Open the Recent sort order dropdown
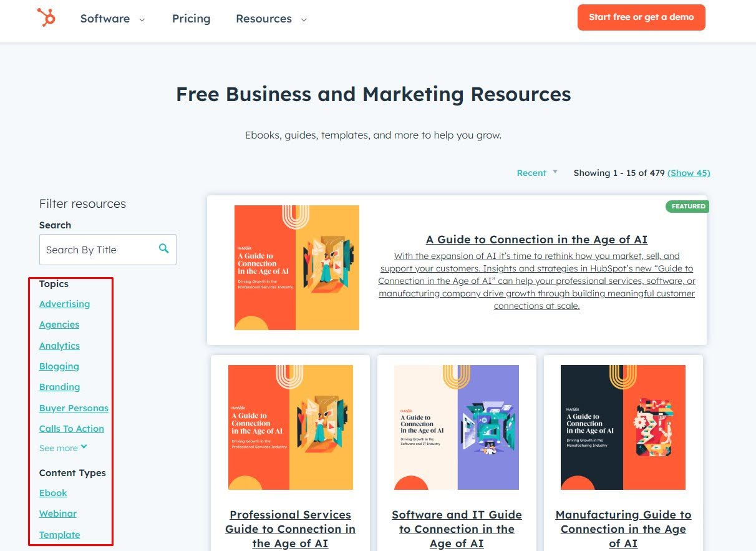Image resolution: width=756 pixels, height=551 pixels. (x=536, y=173)
